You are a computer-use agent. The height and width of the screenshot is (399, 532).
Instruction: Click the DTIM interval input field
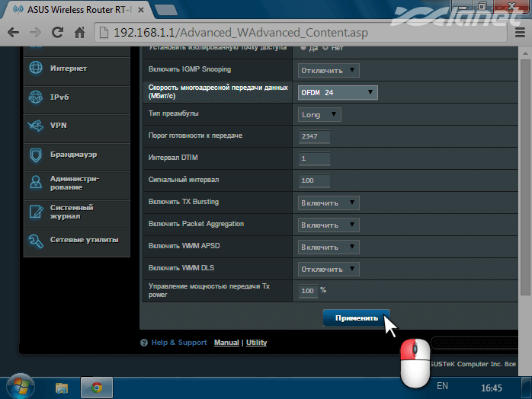tap(314, 158)
